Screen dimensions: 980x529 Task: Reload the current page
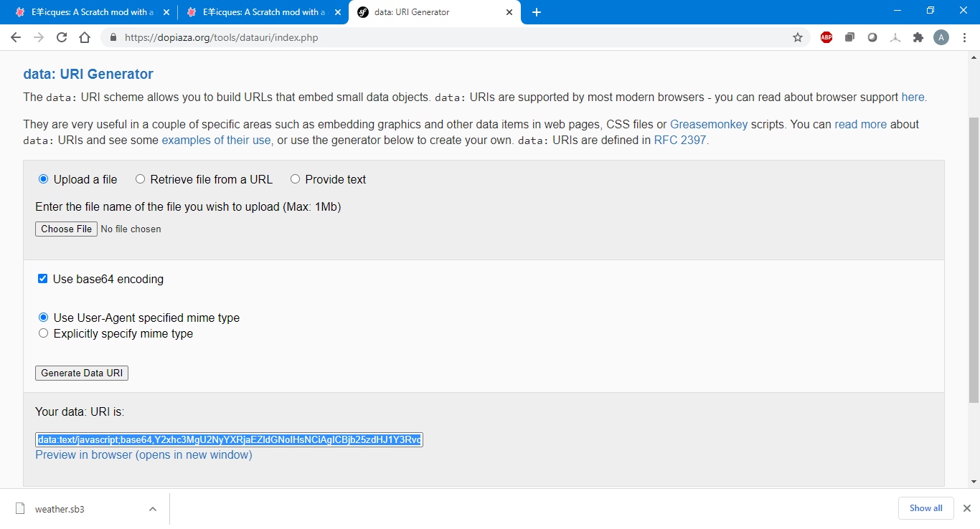pyautogui.click(x=62, y=38)
